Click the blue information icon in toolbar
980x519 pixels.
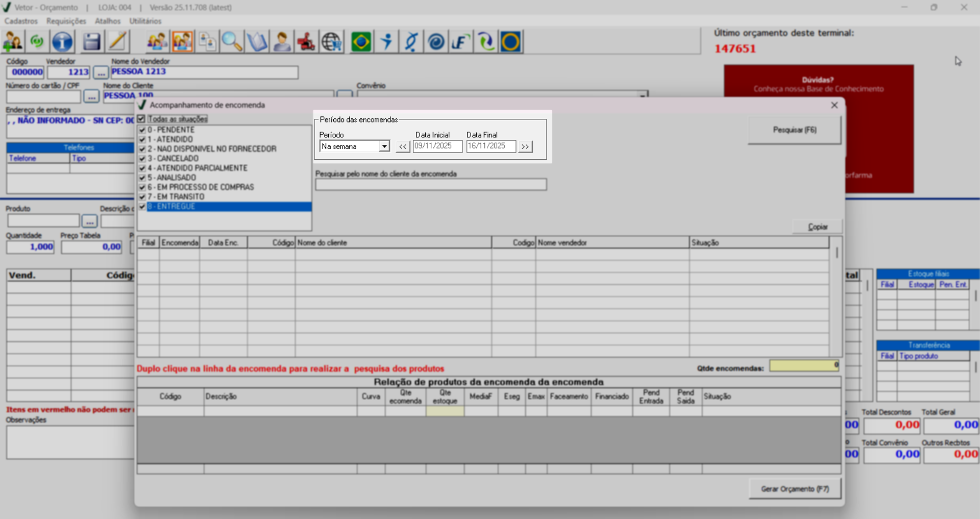pyautogui.click(x=62, y=42)
